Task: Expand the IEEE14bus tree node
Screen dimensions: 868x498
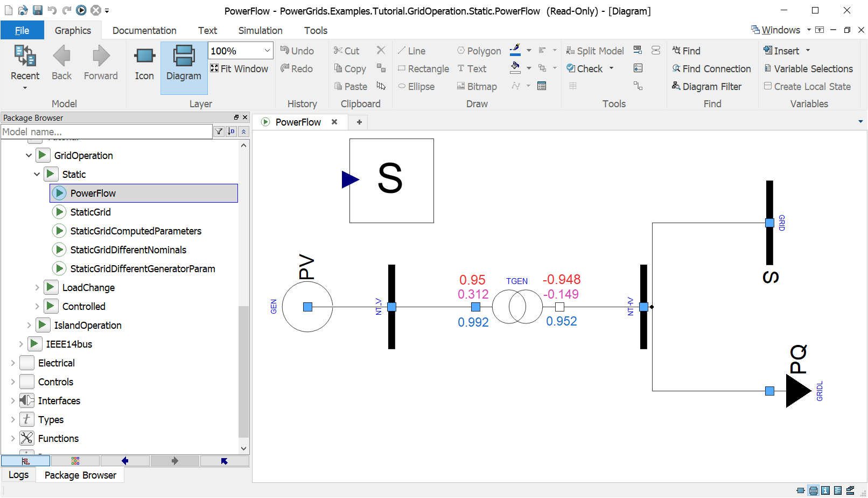Action: point(20,344)
